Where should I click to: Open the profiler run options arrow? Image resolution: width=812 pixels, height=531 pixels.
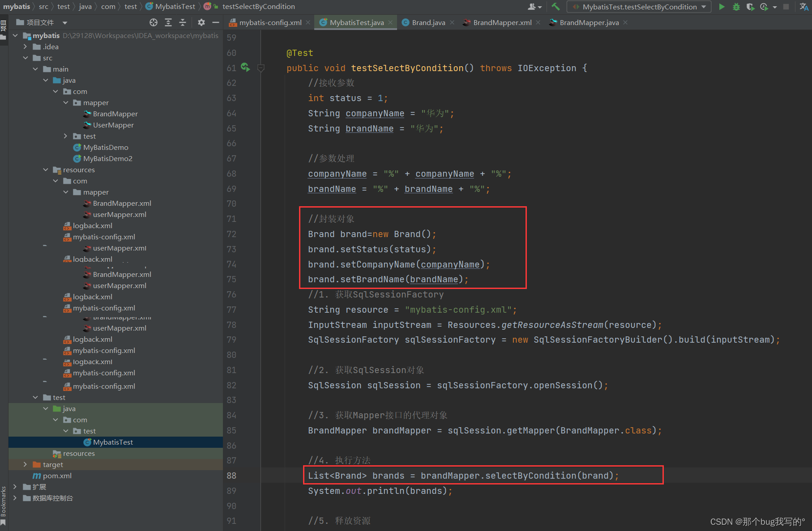775,7
